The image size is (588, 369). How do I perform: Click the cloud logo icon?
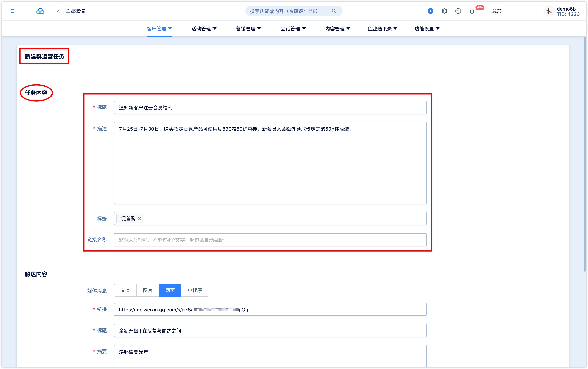[40, 11]
